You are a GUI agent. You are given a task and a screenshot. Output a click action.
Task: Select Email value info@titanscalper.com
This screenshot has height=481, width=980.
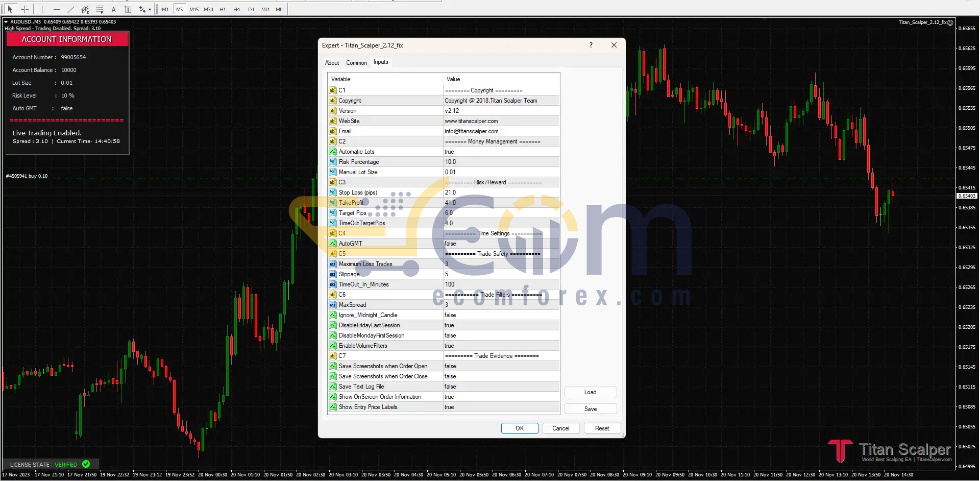(501, 131)
